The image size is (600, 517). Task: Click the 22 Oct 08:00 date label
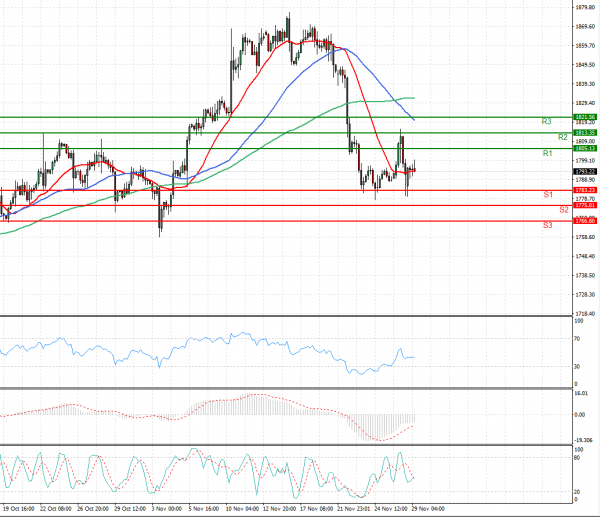pos(55,509)
